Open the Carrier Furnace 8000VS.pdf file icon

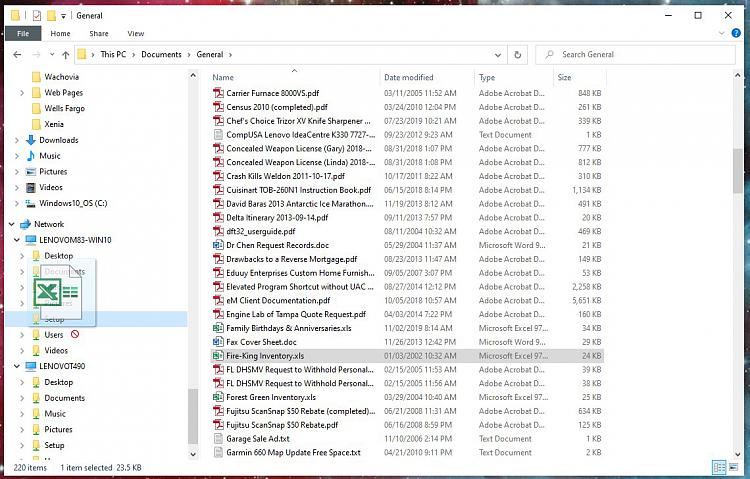218,92
